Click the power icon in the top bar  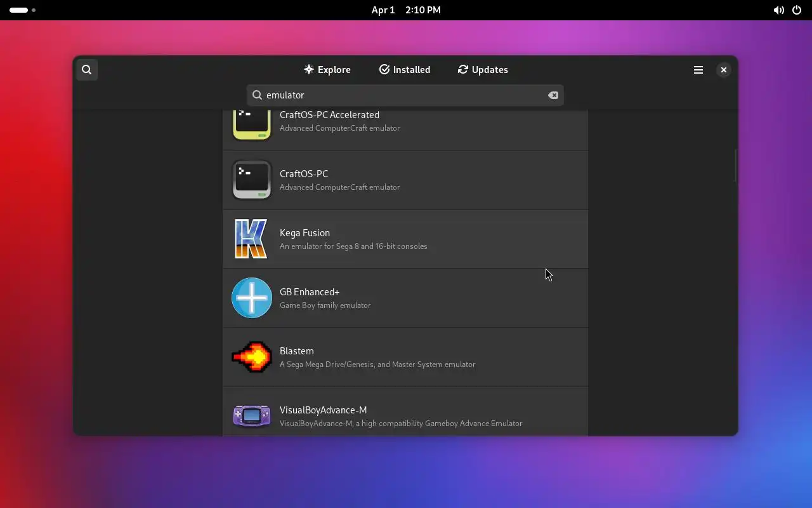797,10
